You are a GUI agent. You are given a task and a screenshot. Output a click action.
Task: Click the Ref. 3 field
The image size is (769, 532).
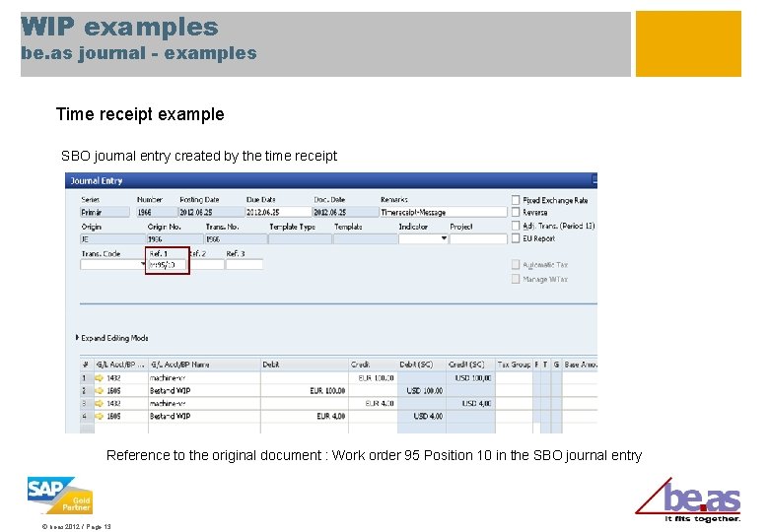pyautogui.click(x=245, y=265)
